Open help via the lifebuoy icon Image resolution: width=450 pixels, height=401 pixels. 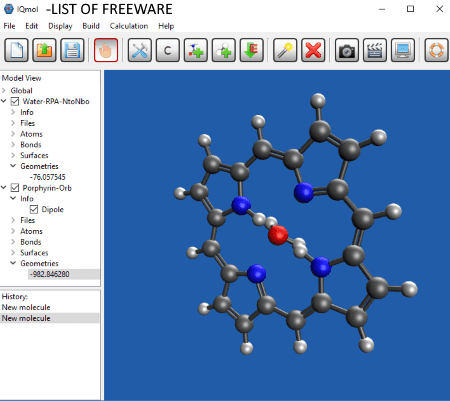[x=436, y=50]
